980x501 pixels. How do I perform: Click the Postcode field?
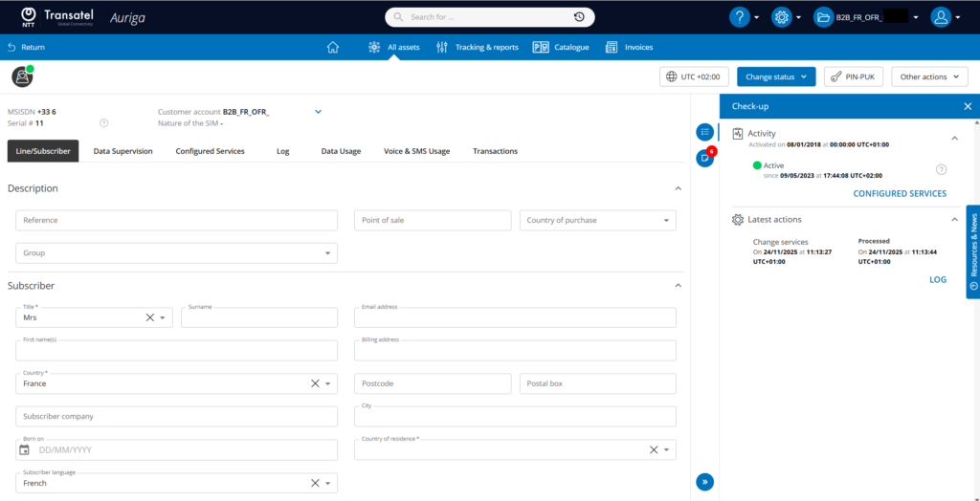pos(433,383)
